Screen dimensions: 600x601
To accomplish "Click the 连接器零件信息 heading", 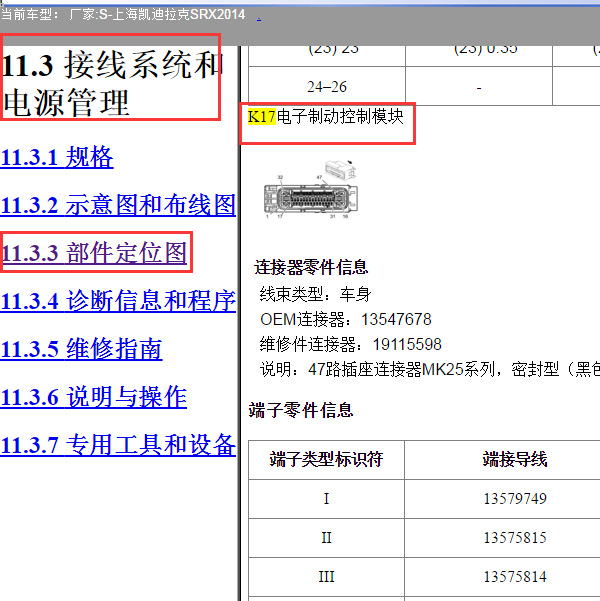I will pos(311,268).
